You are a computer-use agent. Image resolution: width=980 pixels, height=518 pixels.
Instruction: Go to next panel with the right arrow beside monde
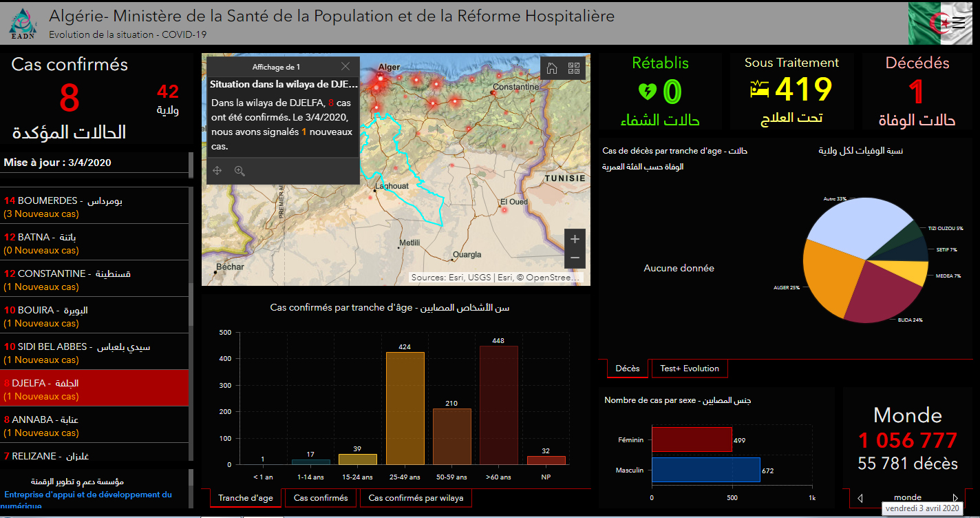click(x=955, y=497)
